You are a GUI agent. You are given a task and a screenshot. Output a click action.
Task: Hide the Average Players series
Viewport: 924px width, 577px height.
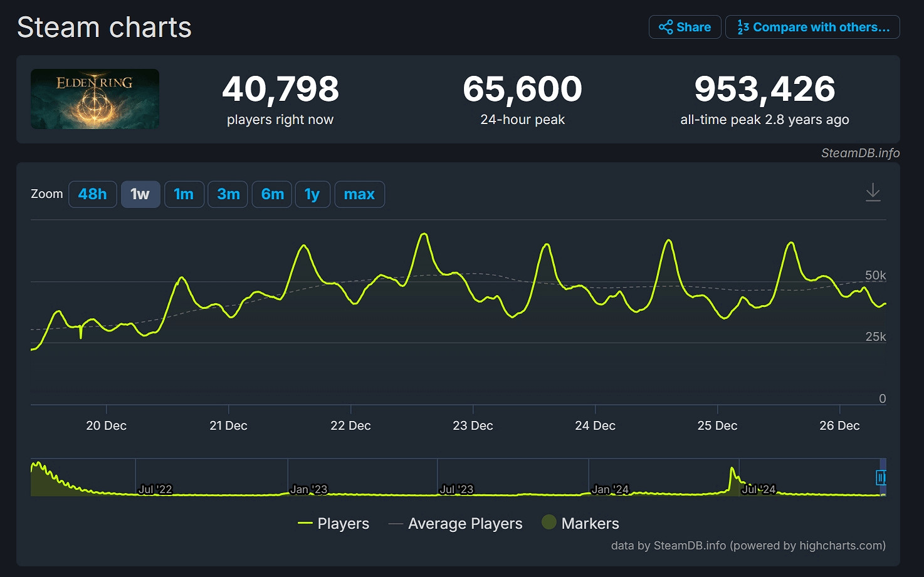[x=465, y=523]
